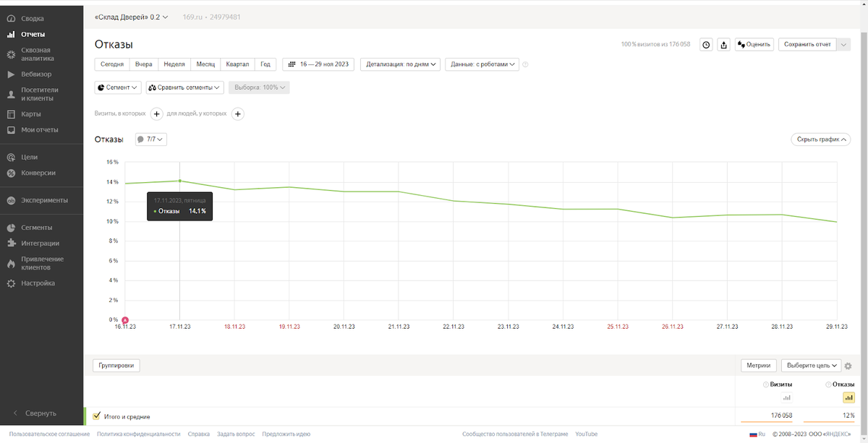Select the Квартал period
This screenshot has height=443, width=868.
(x=237, y=64)
